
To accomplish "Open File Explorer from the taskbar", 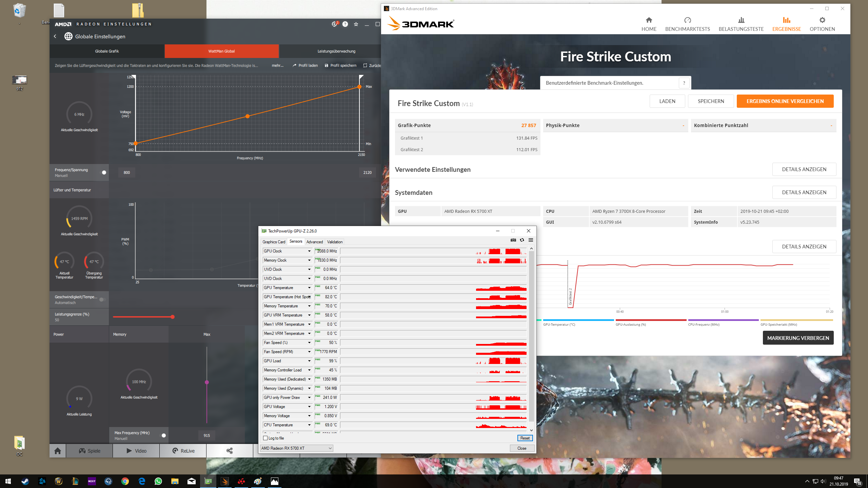I will pos(175,481).
